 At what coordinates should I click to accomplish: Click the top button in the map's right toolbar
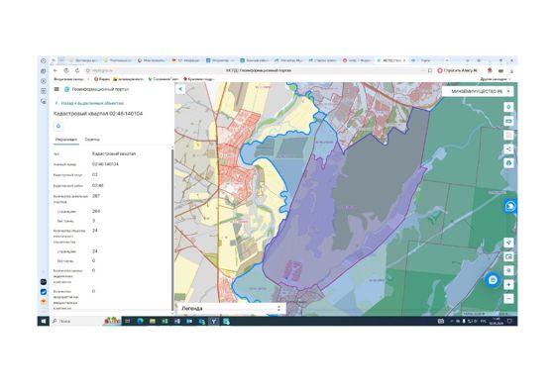(508, 107)
